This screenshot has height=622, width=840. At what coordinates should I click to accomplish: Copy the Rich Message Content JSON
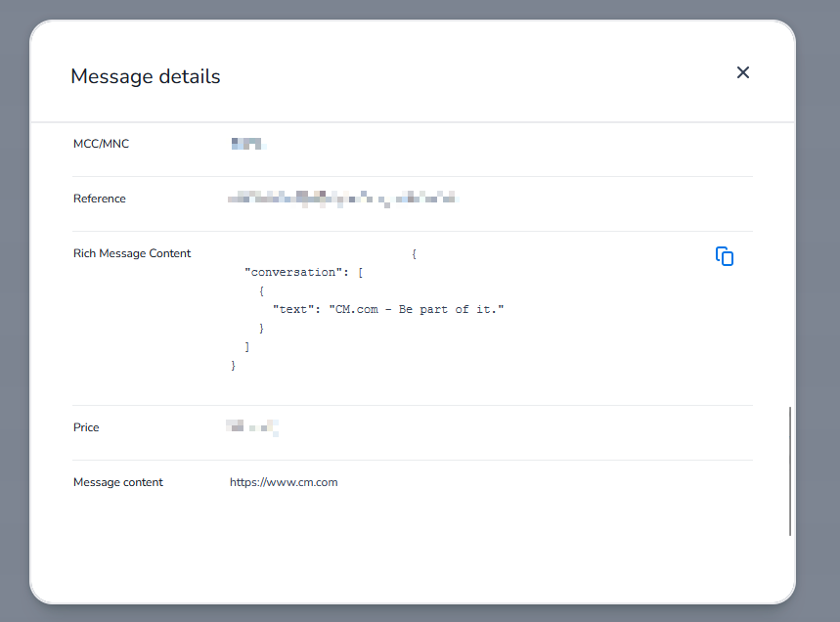click(725, 256)
